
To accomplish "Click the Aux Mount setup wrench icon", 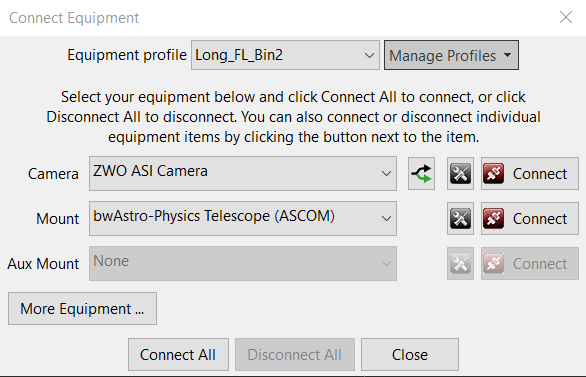I will tap(460, 263).
